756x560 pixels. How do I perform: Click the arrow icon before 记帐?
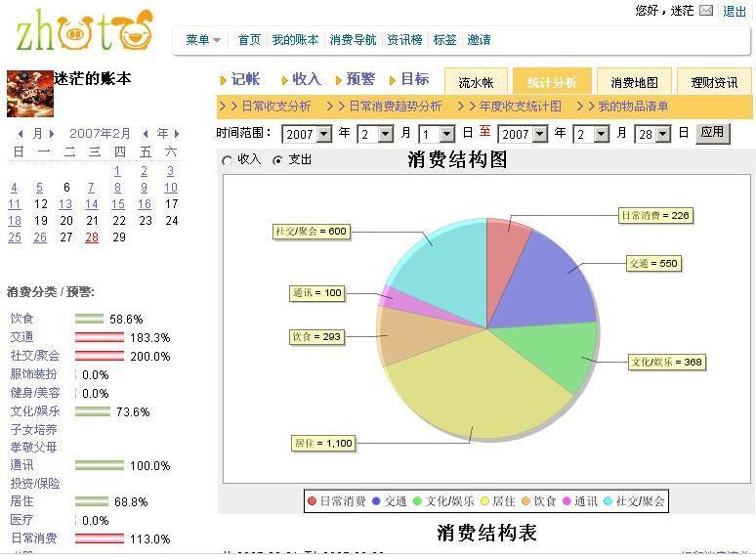(x=225, y=80)
